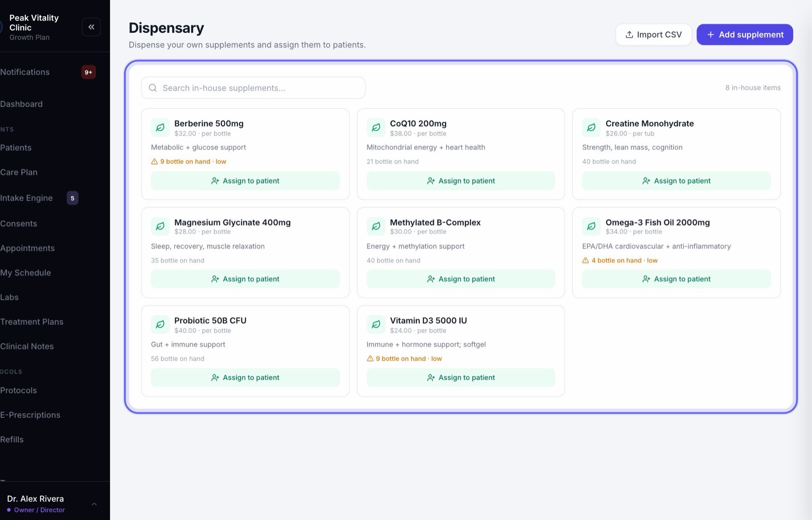Click the Vitamin D3 low-stock warning icon
The height and width of the screenshot is (520, 812).
(370, 359)
